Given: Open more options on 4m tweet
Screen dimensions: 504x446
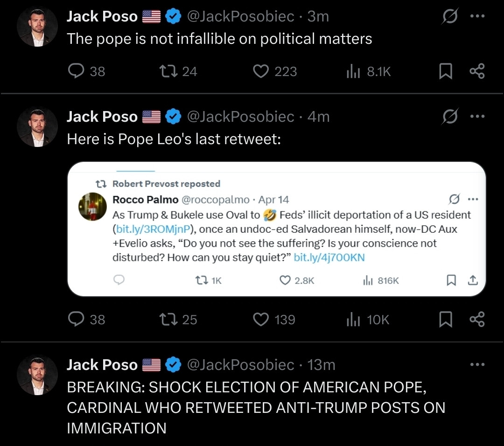Looking at the screenshot, I should pyautogui.click(x=477, y=116).
